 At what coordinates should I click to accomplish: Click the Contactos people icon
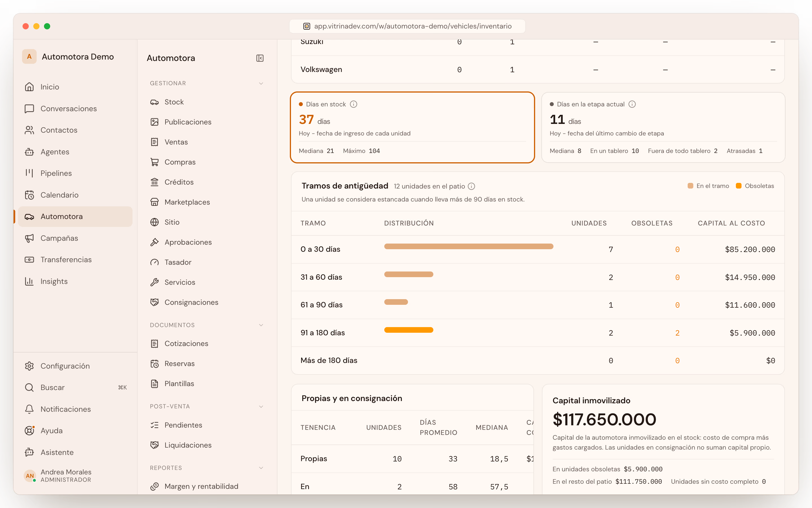(x=29, y=130)
